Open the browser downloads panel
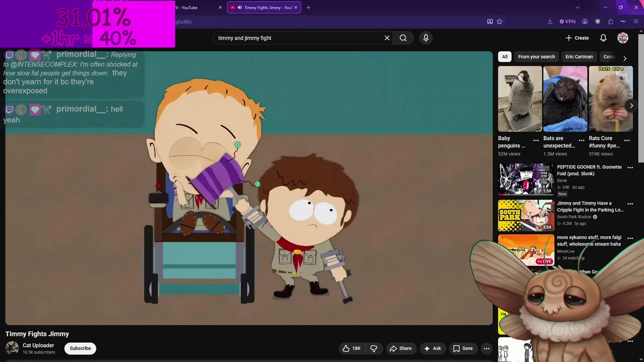This screenshot has width=644, height=362. point(550,22)
